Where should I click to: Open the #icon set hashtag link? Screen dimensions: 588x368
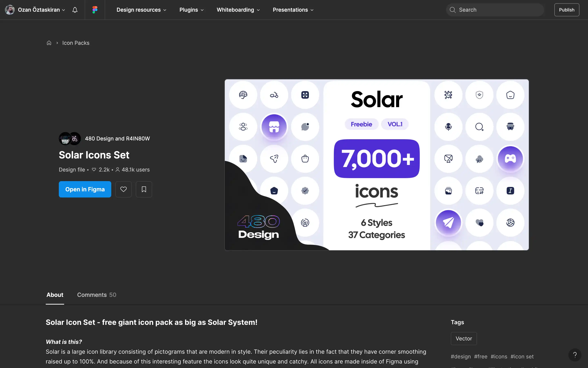[x=522, y=357]
